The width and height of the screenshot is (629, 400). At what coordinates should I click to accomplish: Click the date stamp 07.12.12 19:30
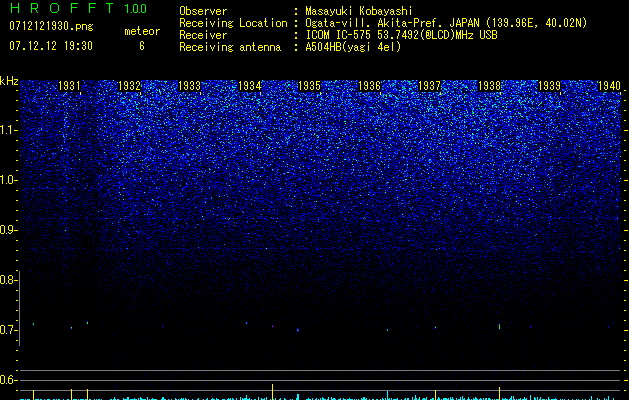[51, 46]
